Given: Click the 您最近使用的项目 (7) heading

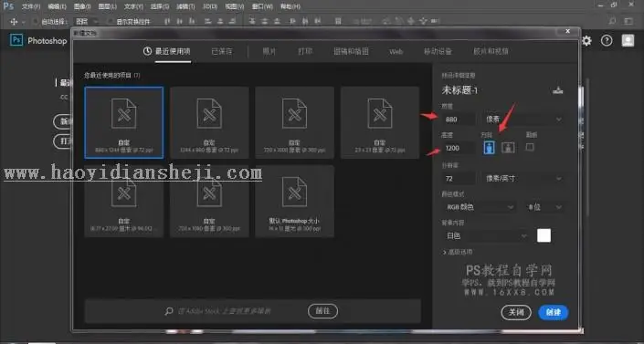Looking at the screenshot, I should [x=112, y=75].
